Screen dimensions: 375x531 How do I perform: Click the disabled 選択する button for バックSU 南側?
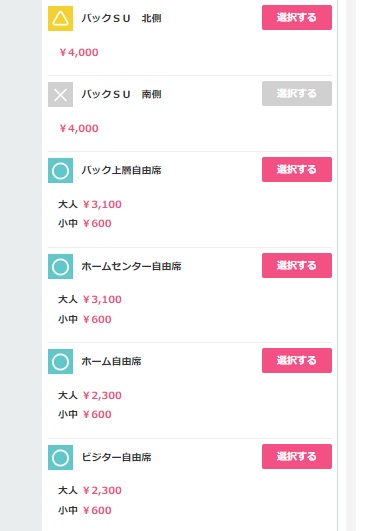click(x=297, y=93)
